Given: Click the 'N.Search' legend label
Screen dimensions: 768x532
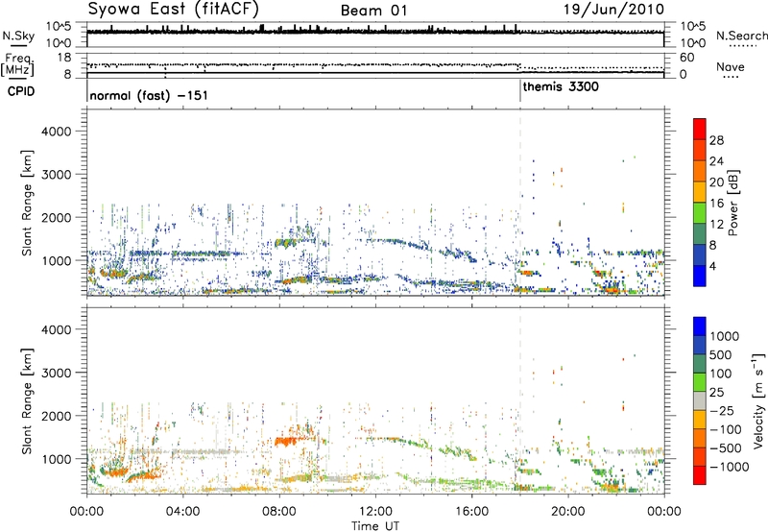Looking at the screenshot, I should pos(742,36).
